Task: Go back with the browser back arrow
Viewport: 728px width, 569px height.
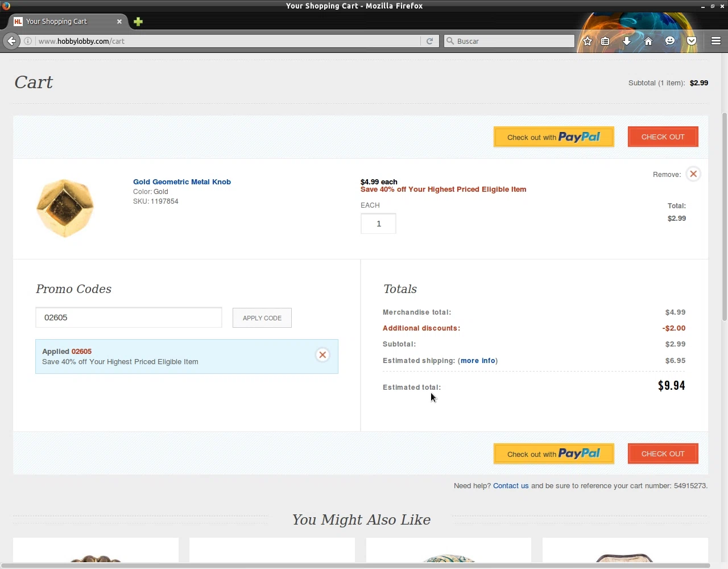Action: (11, 41)
